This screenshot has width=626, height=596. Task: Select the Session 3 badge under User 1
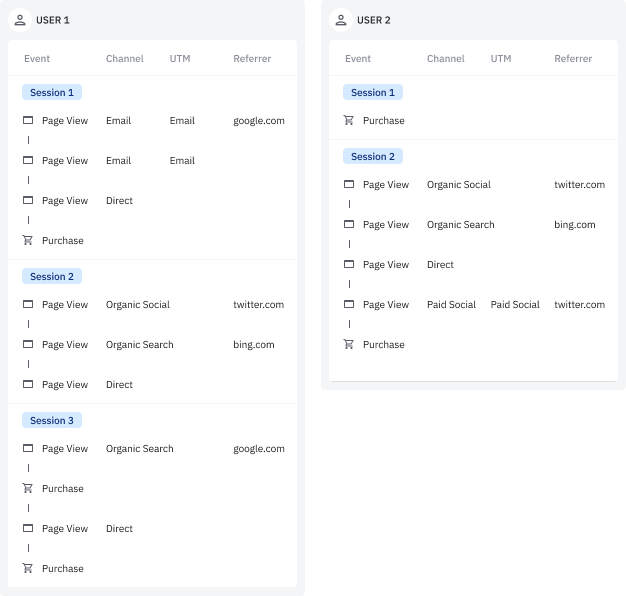point(52,421)
